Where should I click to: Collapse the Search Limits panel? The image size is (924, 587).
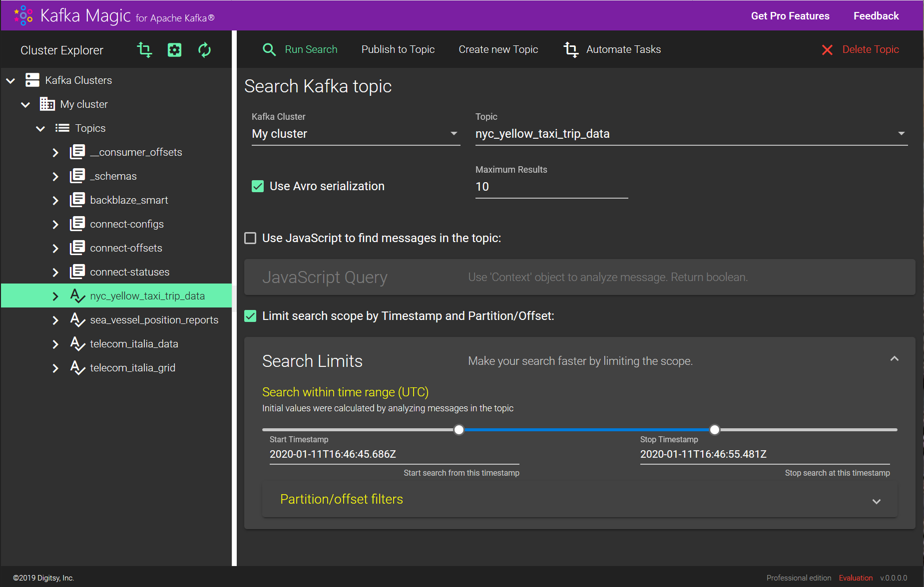[895, 359]
